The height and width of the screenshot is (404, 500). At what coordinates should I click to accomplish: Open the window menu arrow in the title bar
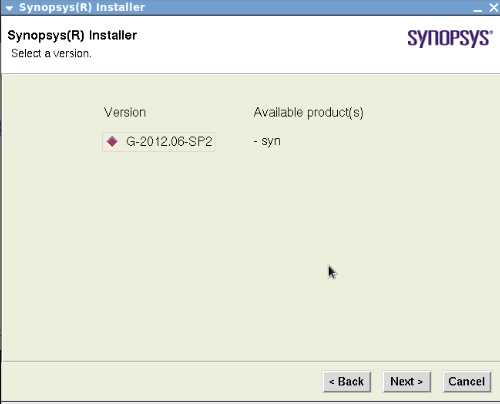9,8
